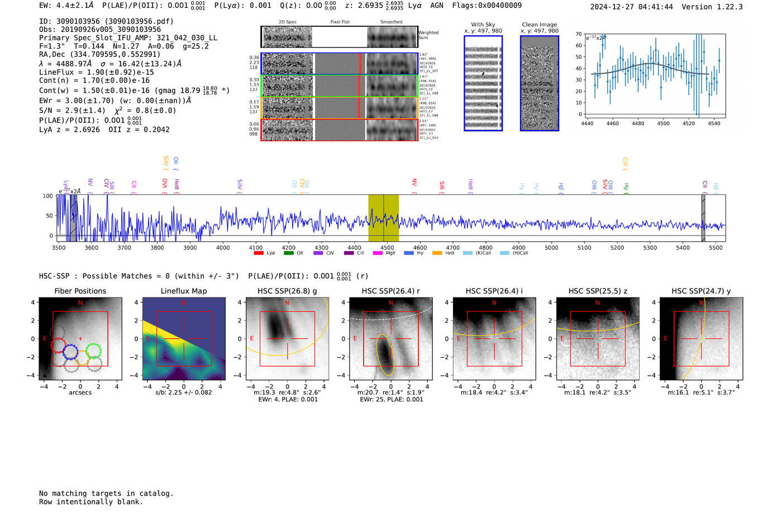Click the Cont(n) = 1.70(±0.00)e-16 line
Screen dimensions: 782x532
pos(94,80)
